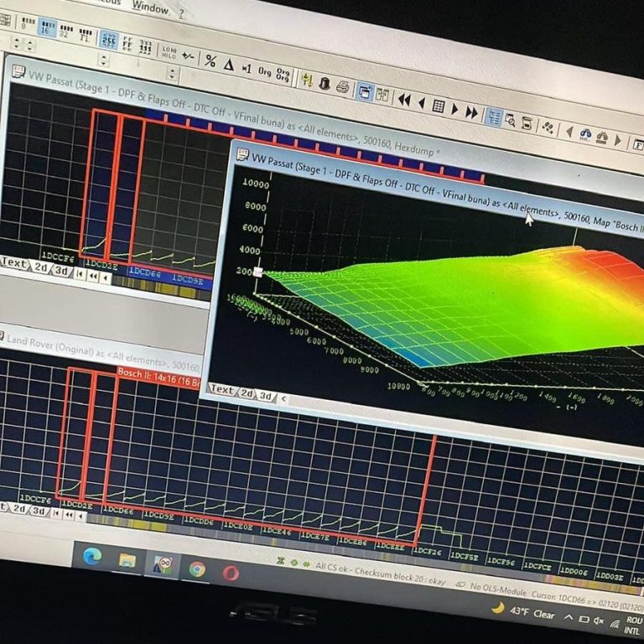This screenshot has width=644, height=644.
Task: Open the ? help menu
Action: tap(181, 14)
